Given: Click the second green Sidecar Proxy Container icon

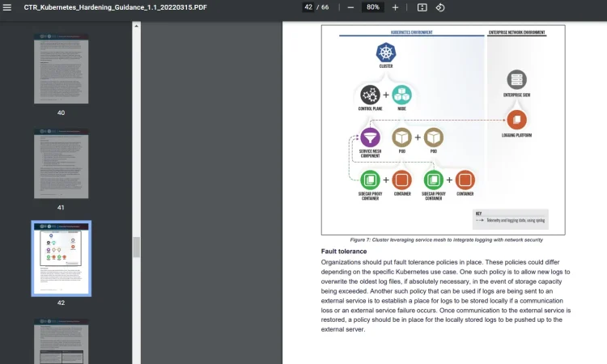Looking at the screenshot, I should click(434, 180).
